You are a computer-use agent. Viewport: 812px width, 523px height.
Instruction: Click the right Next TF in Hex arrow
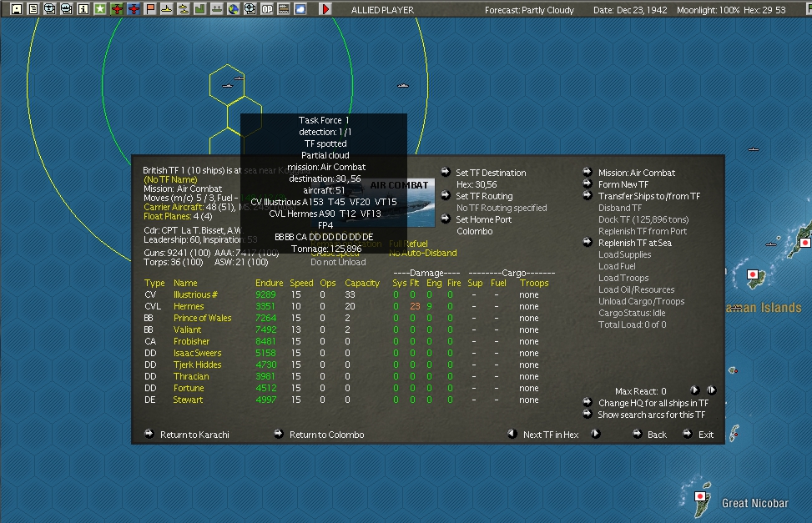[x=596, y=435]
